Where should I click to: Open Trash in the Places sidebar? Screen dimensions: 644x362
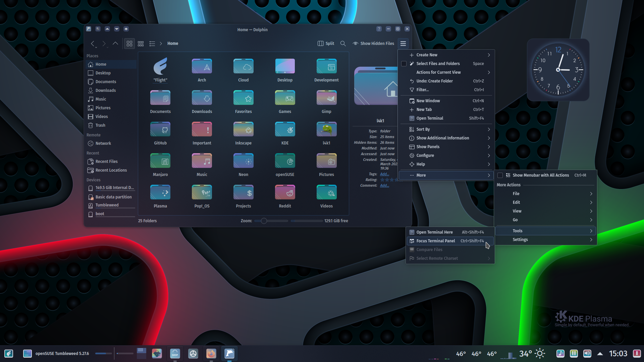point(111,125)
